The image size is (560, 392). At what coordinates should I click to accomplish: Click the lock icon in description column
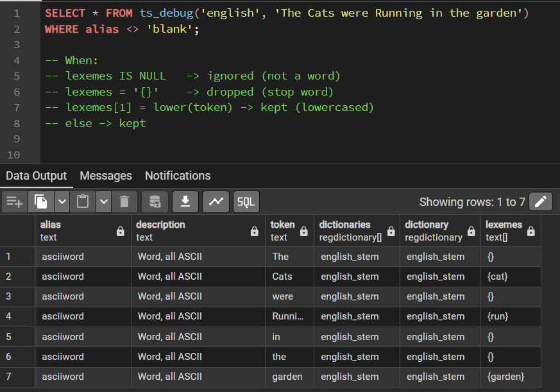254,232
